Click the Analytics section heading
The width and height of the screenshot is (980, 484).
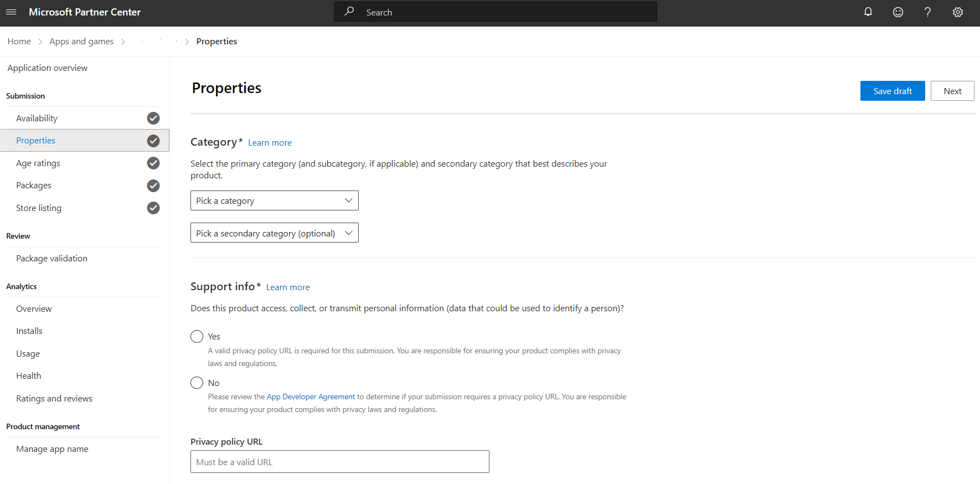coord(22,286)
